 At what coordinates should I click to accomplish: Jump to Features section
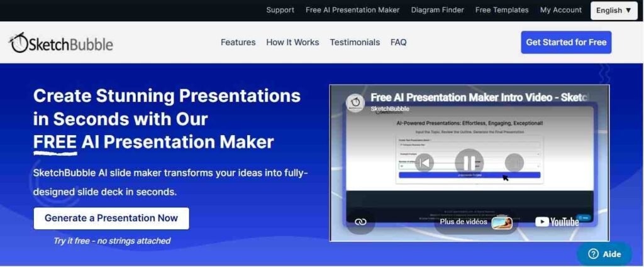(238, 42)
